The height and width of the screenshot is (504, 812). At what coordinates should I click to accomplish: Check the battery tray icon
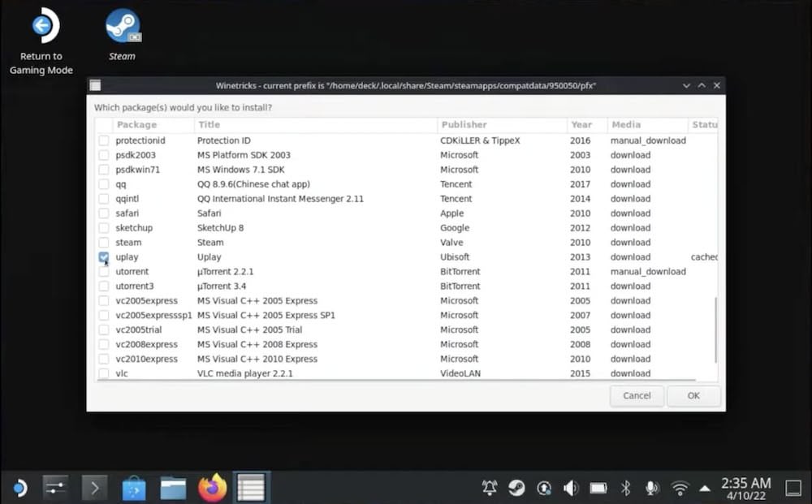coord(598,488)
